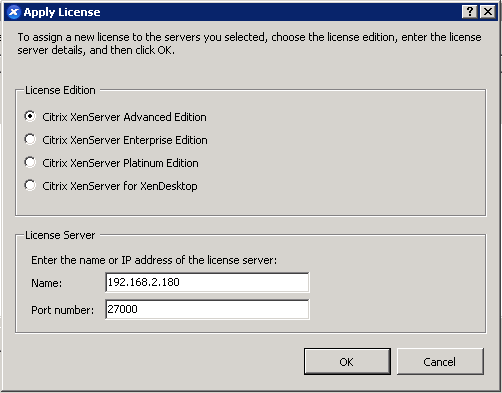Image resolution: width=502 pixels, height=393 pixels.
Task: Close the Apply License dialog
Action: tap(488, 12)
